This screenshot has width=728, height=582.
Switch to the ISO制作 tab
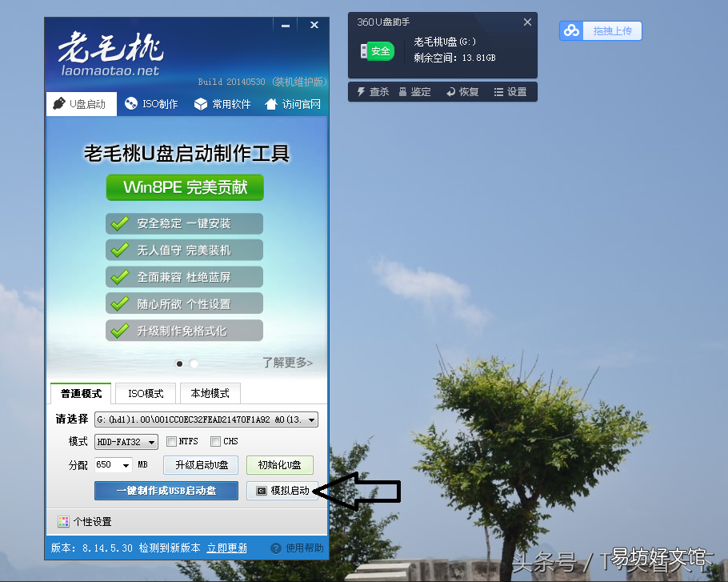(x=151, y=103)
